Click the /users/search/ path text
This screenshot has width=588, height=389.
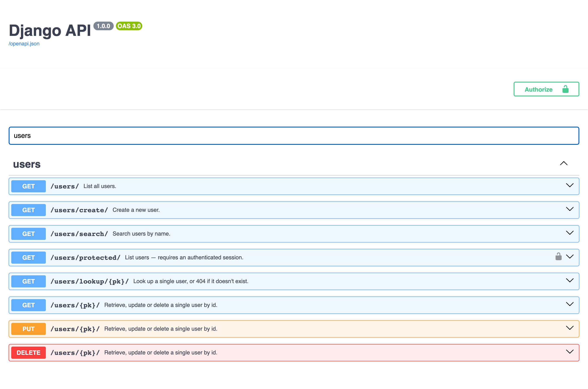point(79,234)
